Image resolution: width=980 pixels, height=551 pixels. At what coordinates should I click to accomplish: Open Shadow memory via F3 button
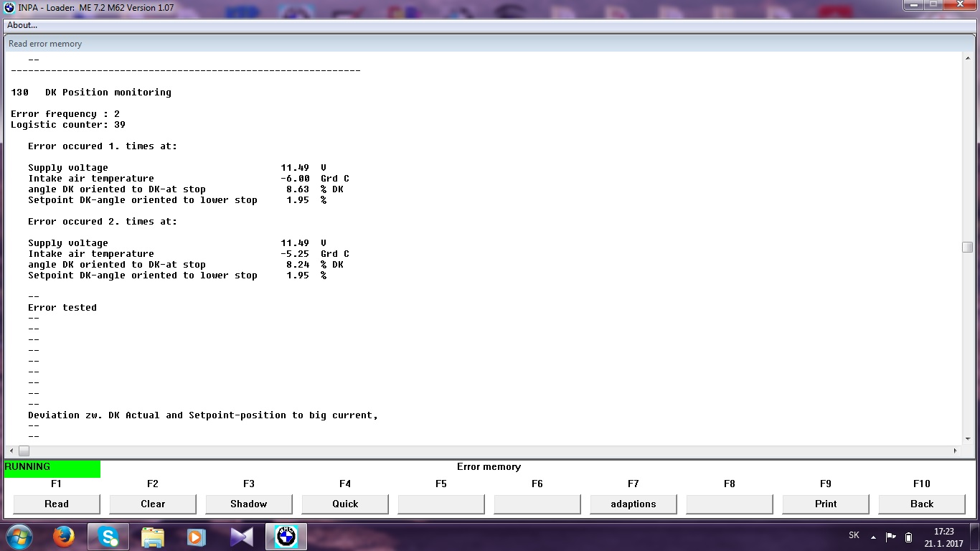coord(249,504)
